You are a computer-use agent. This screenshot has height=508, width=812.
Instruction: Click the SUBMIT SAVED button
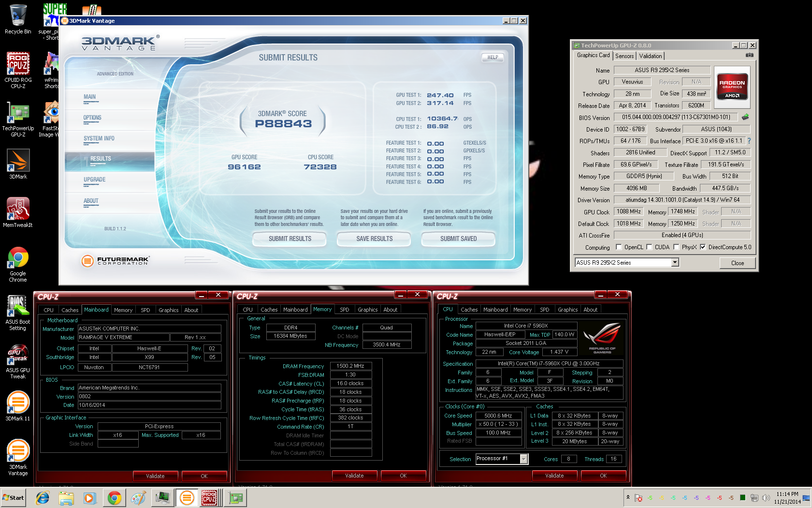458,239
